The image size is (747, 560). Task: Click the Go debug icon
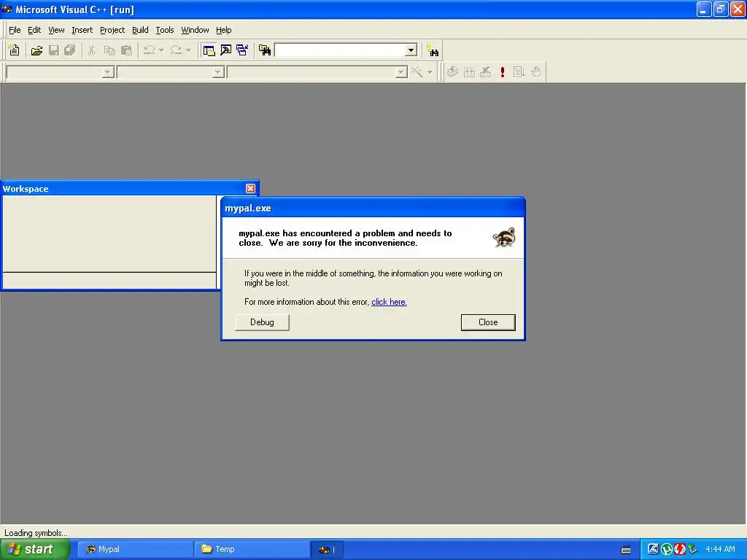click(519, 72)
